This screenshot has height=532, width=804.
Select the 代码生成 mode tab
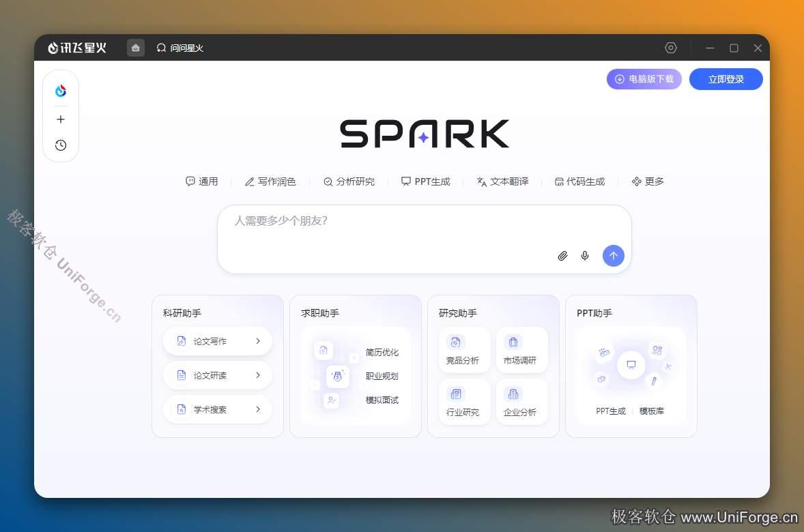point(580,181)
